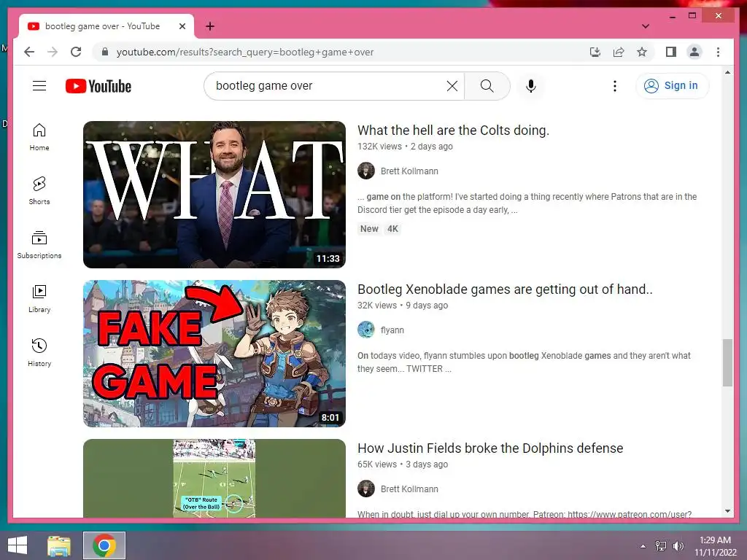
Task: Open 'Bootleg Xenoblade games are getting out of hand..' title
Action: pos(505,289)
